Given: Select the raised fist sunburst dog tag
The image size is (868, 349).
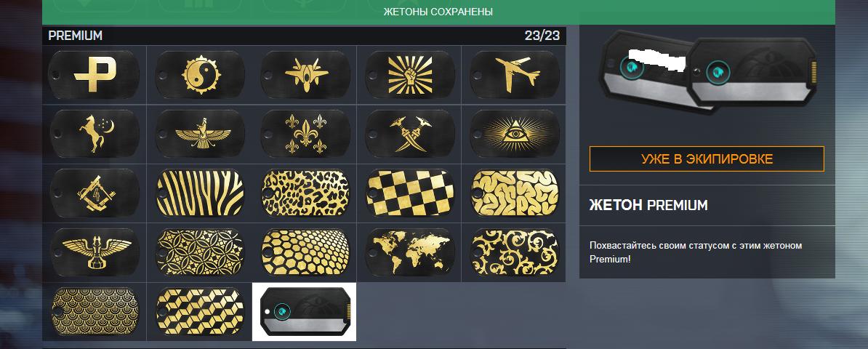Looking at the screenshot, I should coord(409,75).
